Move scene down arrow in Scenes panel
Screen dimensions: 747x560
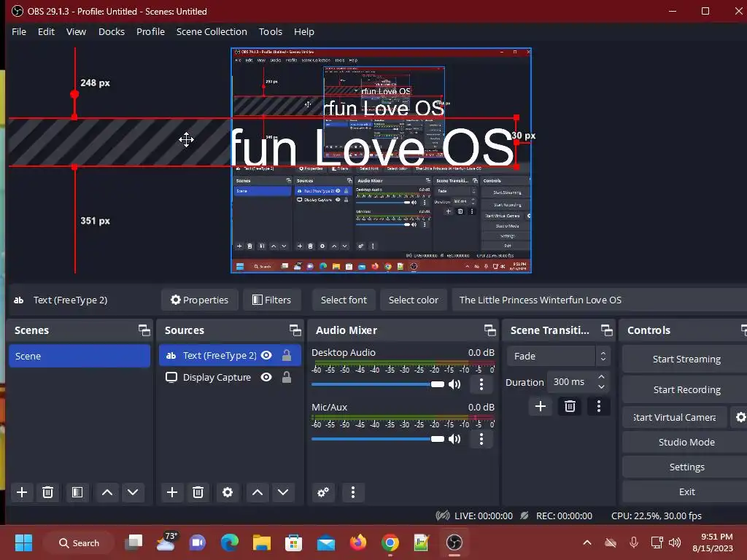click(133, 492)
